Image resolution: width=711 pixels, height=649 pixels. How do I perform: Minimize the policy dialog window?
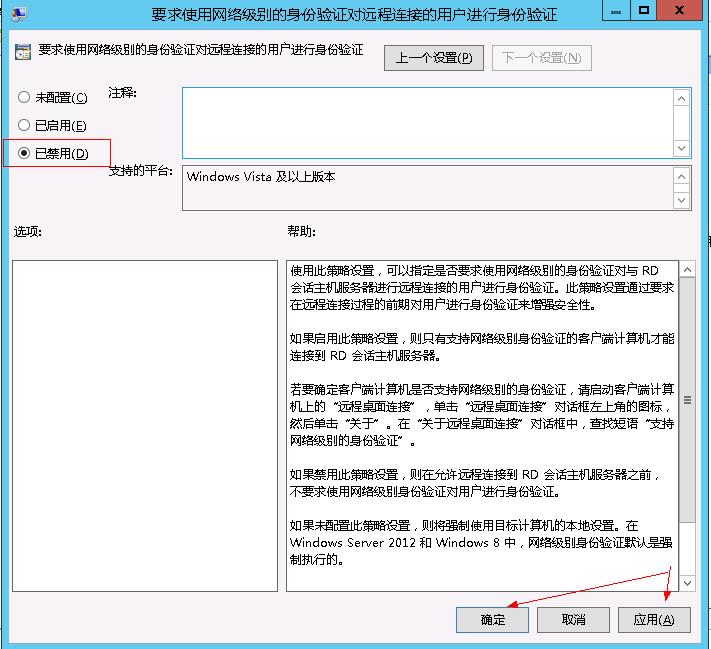tap(616, 10)
